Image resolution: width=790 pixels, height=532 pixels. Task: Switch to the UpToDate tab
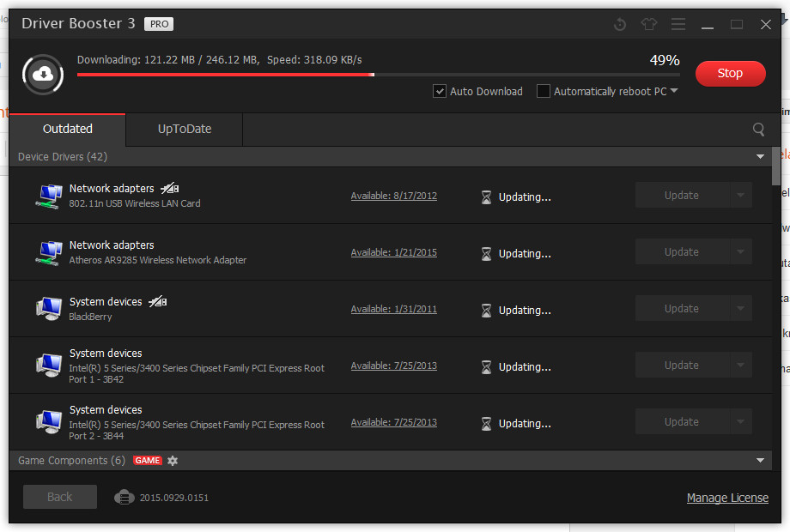click(x=185, y=130)
